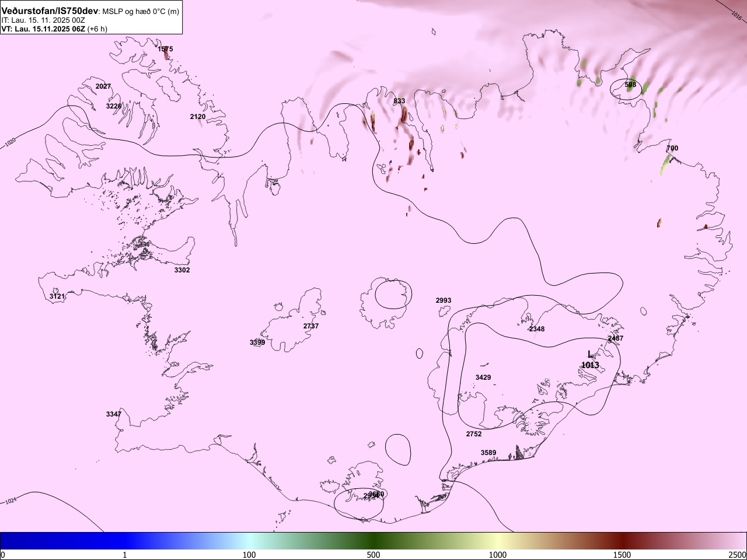Screen dimensions: 747x560
Task: Pick the dark red section of the color scale
Action: [622, 541]
